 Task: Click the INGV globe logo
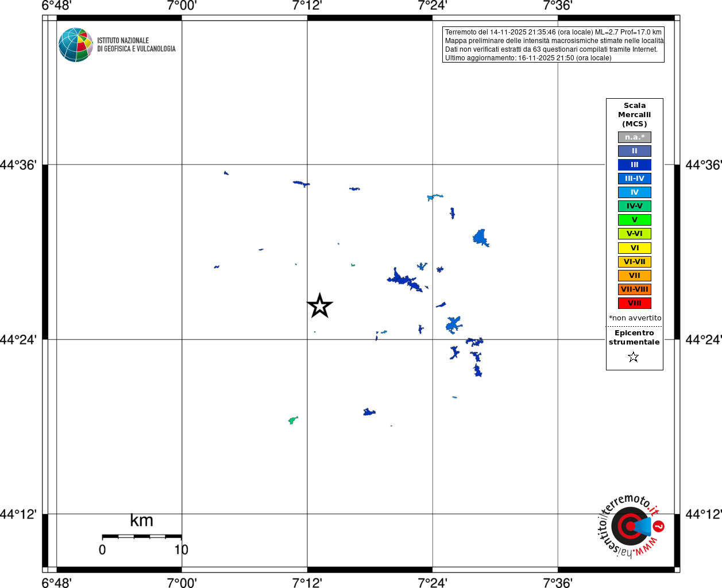click(76, 45)
